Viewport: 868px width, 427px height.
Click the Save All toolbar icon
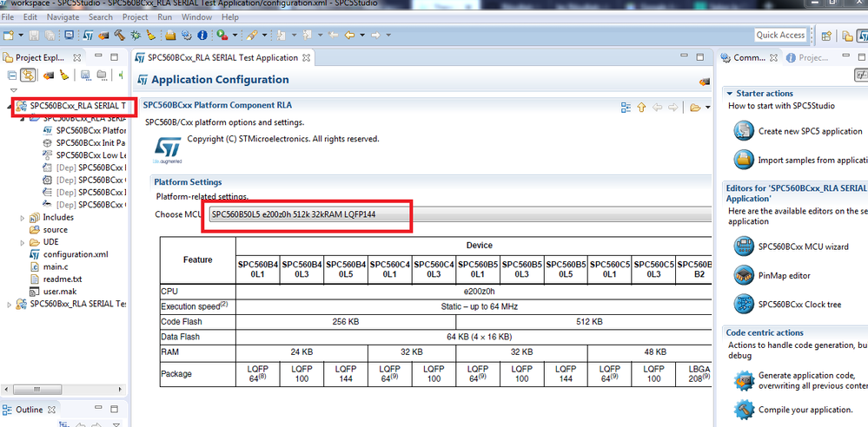(50, 35)
